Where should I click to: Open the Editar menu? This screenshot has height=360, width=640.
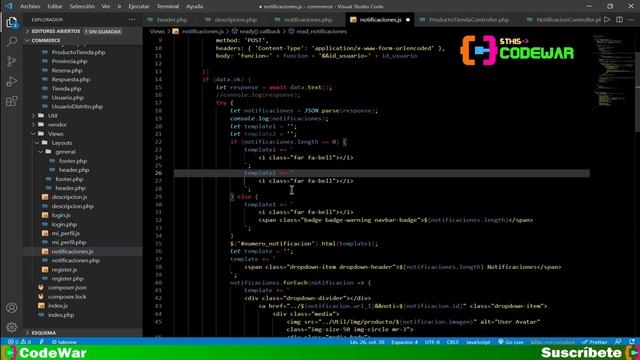pos(55,7)
